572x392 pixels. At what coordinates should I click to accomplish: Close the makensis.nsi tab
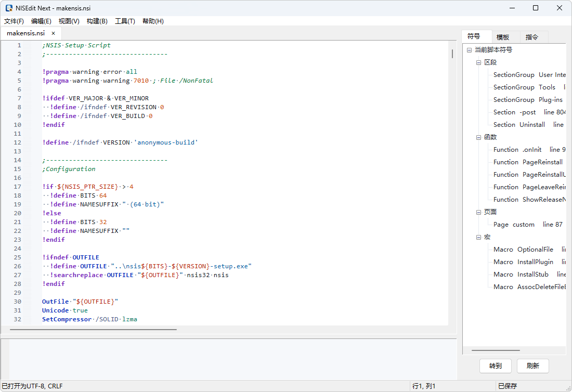(x=53, y=33)
